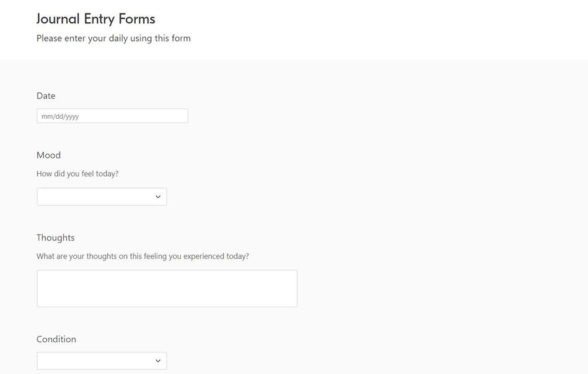Focus the Thoughts text area
This screenshot has width=588, height=374.
click(167, 289)
